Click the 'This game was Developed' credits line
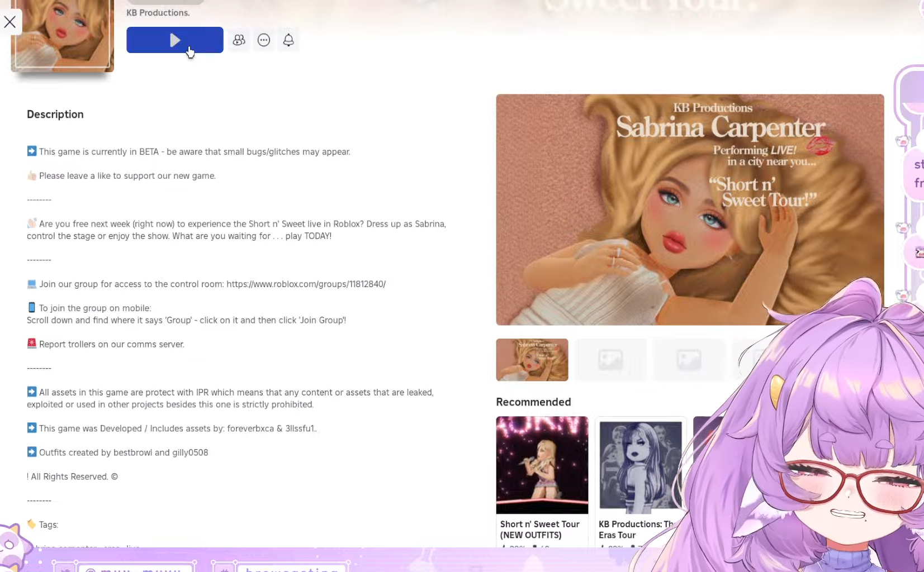 (172, 428)
